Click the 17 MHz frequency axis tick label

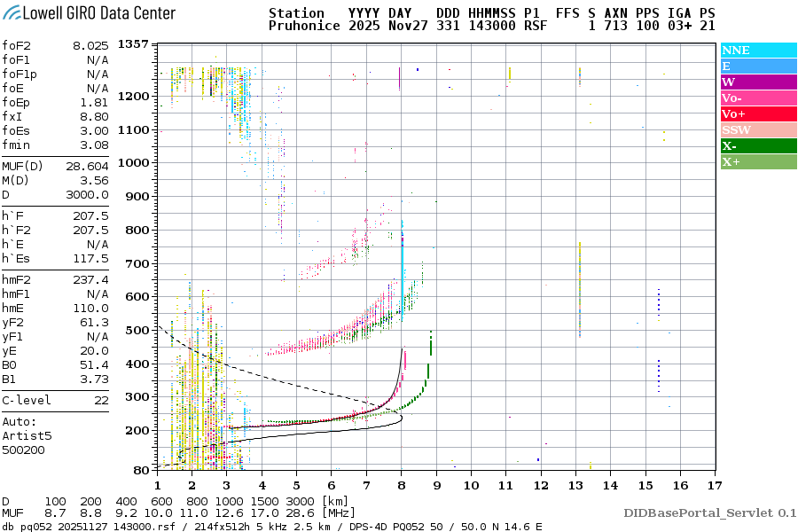click(x=715, y=485)
